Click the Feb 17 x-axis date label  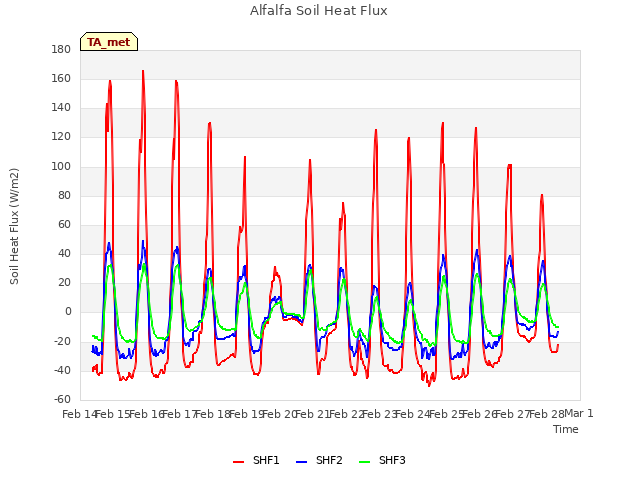[x=179, y=414]
